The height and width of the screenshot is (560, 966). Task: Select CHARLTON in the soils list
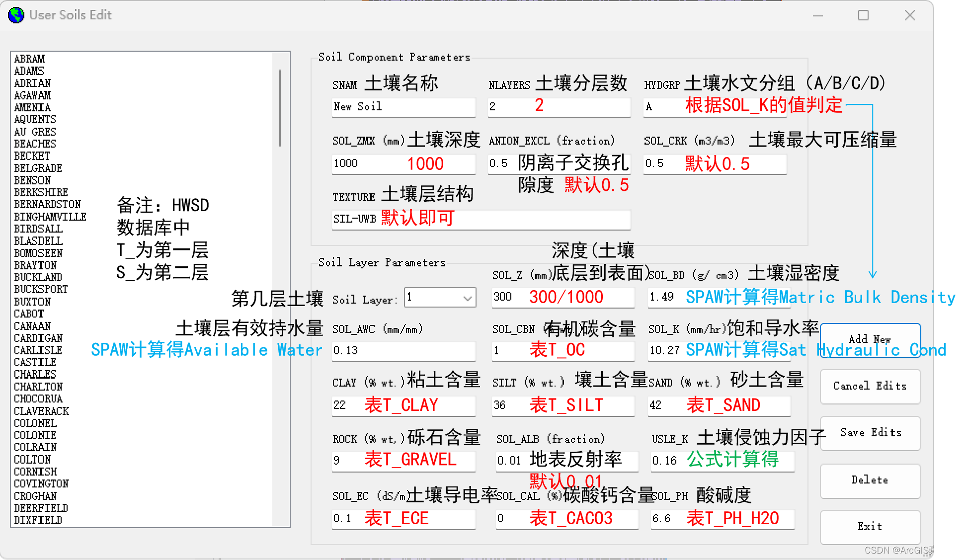click(x=38, y=387)
